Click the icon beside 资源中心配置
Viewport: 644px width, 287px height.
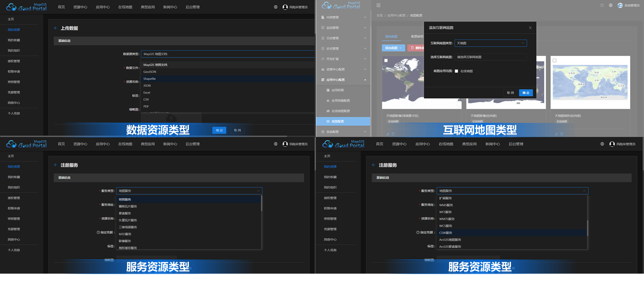tap(323, 69)
